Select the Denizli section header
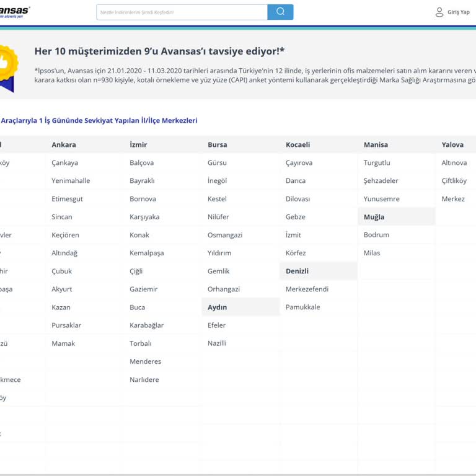This screenshot has width=476, height=476. coord(297,271)
